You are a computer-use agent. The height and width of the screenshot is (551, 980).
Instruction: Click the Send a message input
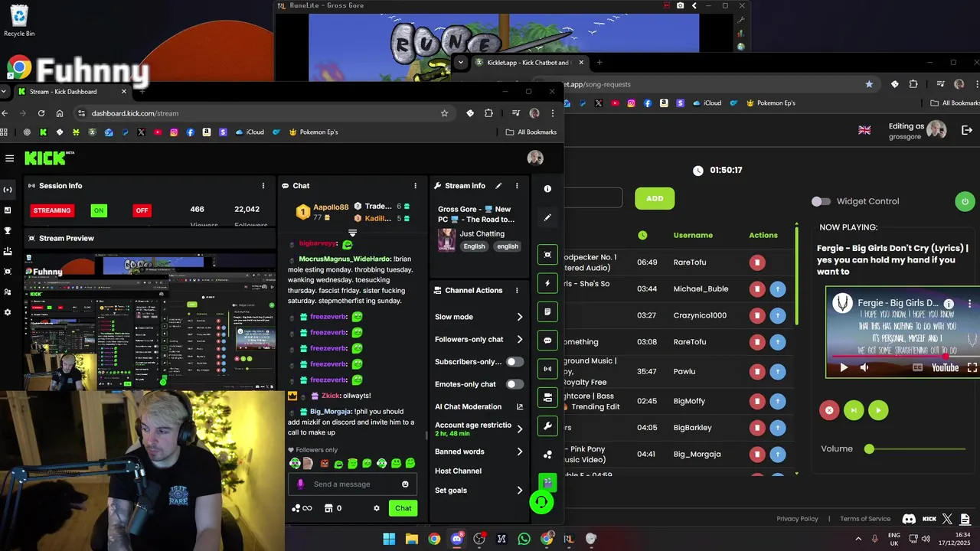(x=352, y=484)
